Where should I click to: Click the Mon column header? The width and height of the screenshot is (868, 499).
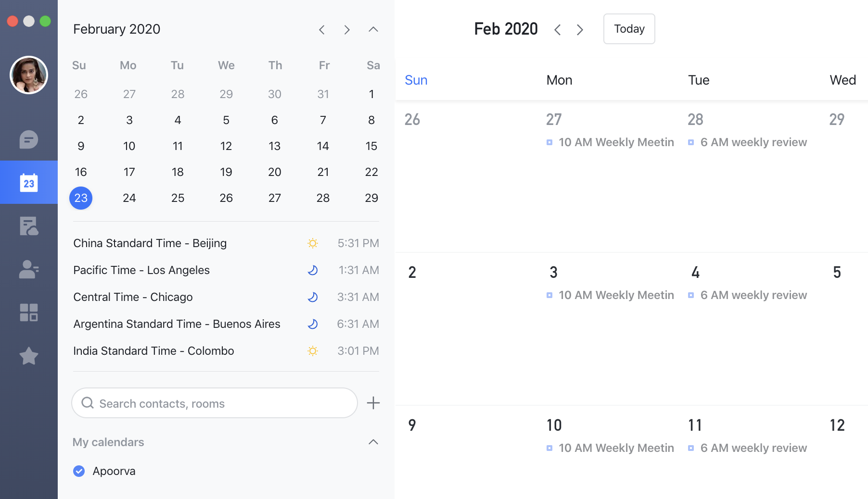pos(559,80)
